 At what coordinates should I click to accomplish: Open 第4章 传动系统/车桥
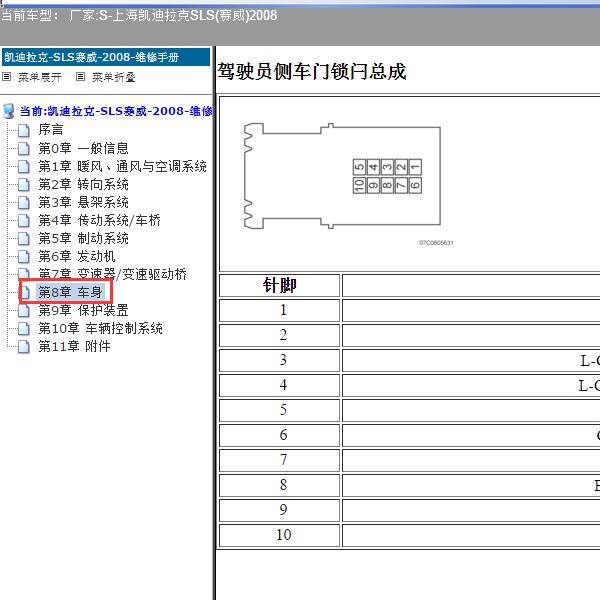[x=99, y=220]
